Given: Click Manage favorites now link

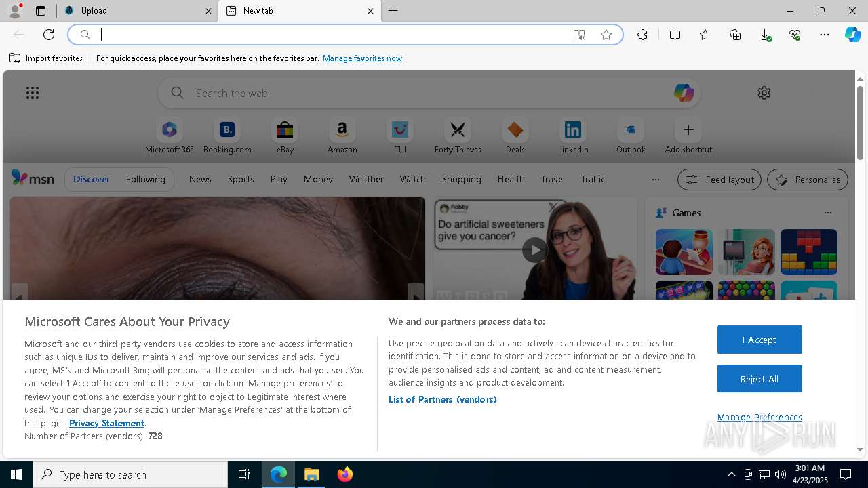Looking at the screenshot, I should click(x=362, y=58).
